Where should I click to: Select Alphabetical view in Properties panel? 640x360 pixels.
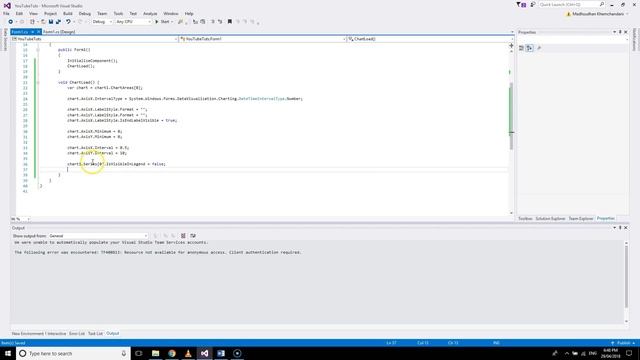pos(529,48)
